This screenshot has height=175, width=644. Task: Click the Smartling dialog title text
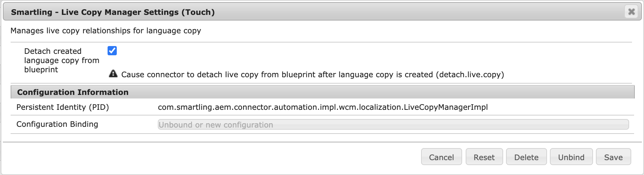[113, 12]
